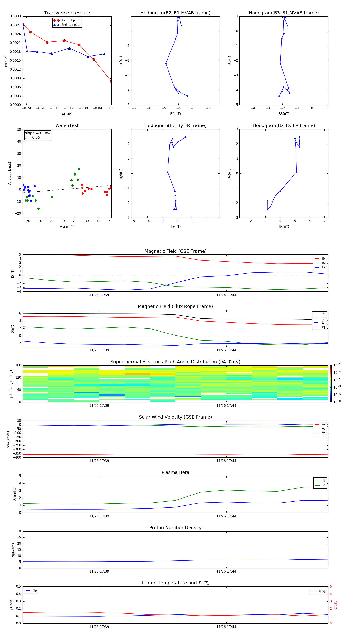Click the 'Solar Wind Velocity (GSE Frame)' title
This screenshot has height=644, width=351.
click(x=175, y=417)
